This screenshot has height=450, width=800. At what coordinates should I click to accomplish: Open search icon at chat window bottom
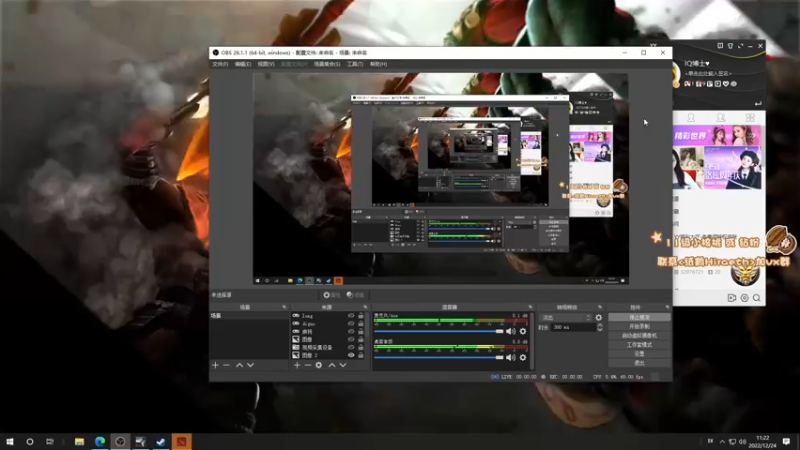coord(757,297)
